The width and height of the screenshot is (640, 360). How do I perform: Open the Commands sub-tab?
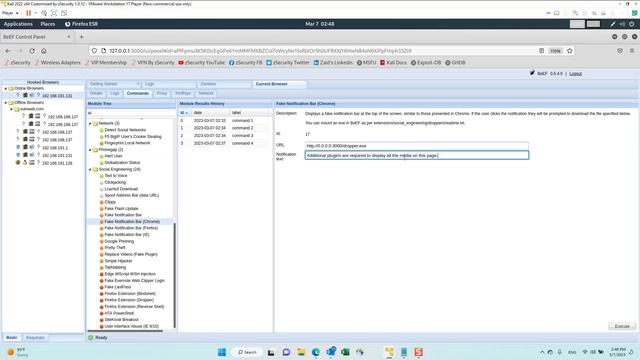click(138, 93)
